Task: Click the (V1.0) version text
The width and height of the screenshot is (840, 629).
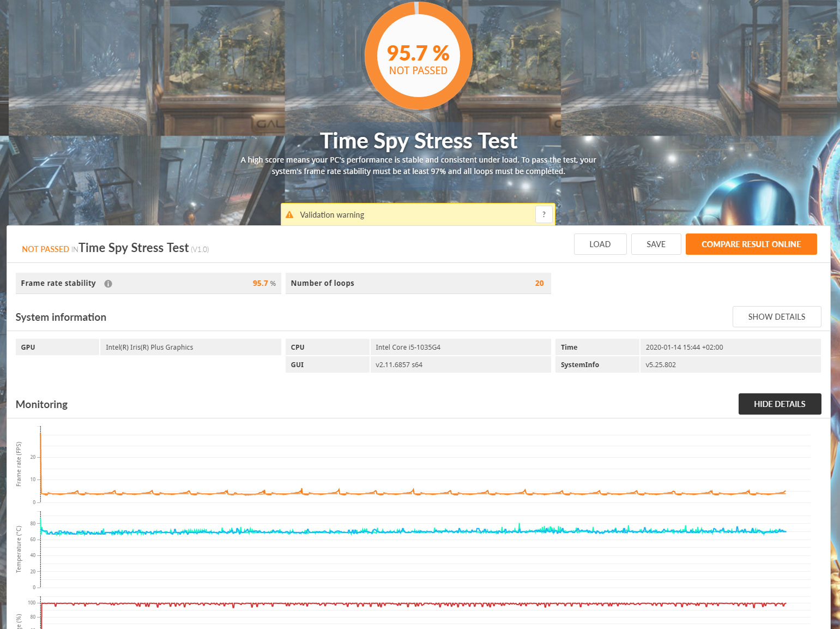Action: tap(200, 250)
